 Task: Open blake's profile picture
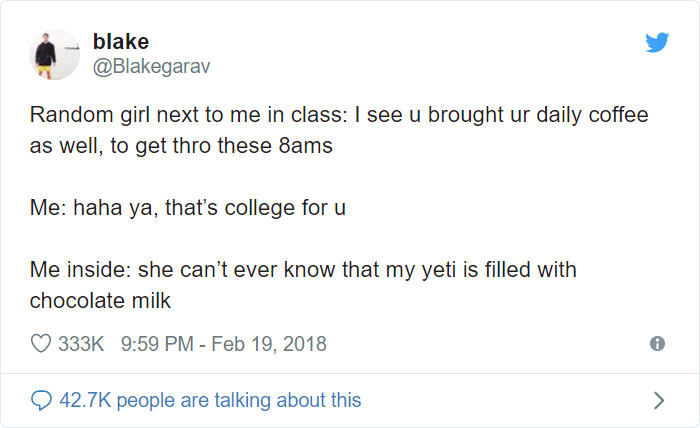coord(54,54)
